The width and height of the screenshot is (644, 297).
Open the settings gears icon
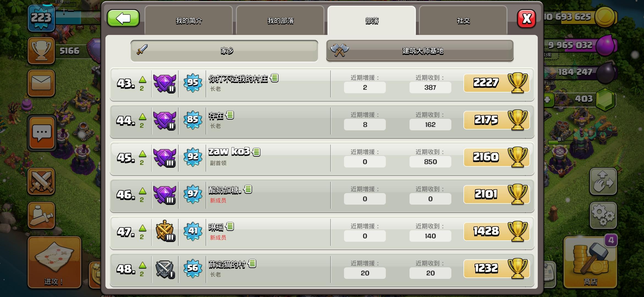tap(603, 215)
